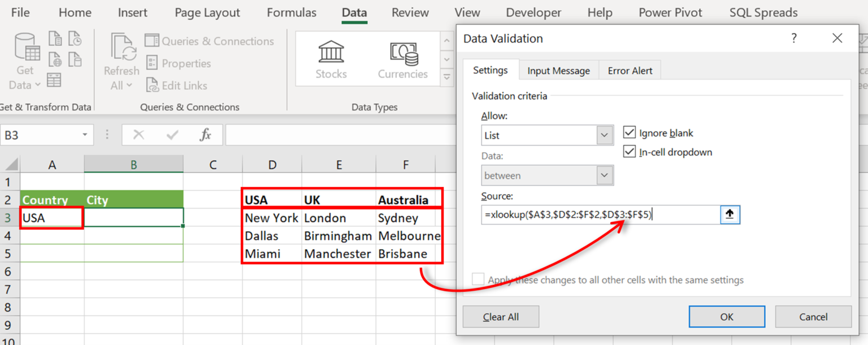Switch to the Error Alert tab
868x345 pixels.
click(x=630, y=70)
